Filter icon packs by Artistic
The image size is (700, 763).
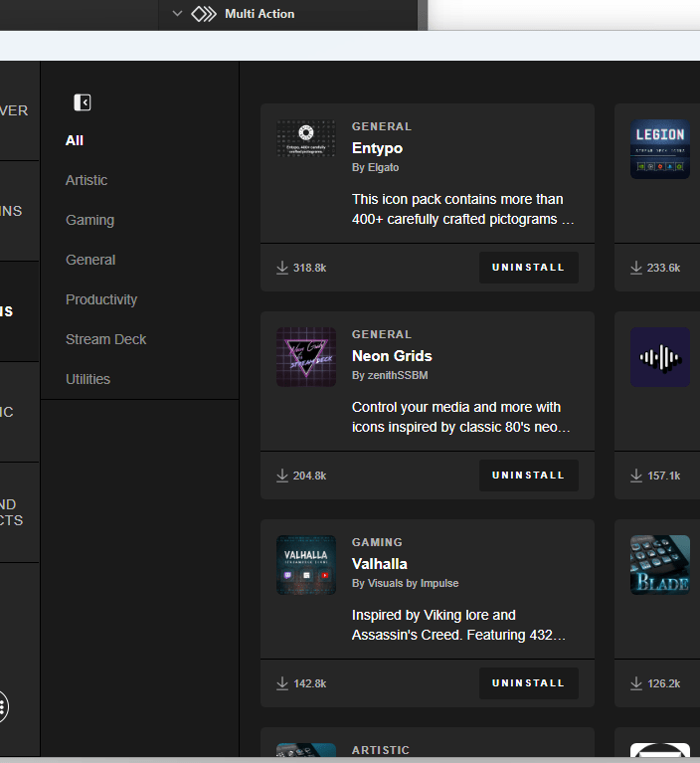tap(87, 180)
